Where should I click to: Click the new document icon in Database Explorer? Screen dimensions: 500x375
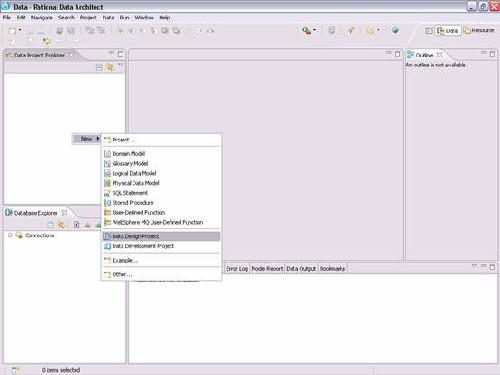76,225
